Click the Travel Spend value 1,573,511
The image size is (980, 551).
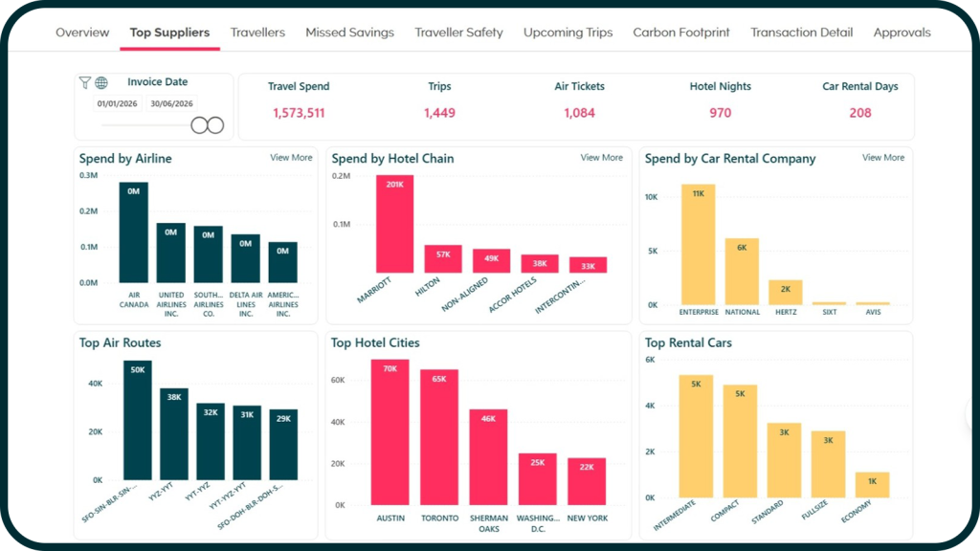pos(299,113)
